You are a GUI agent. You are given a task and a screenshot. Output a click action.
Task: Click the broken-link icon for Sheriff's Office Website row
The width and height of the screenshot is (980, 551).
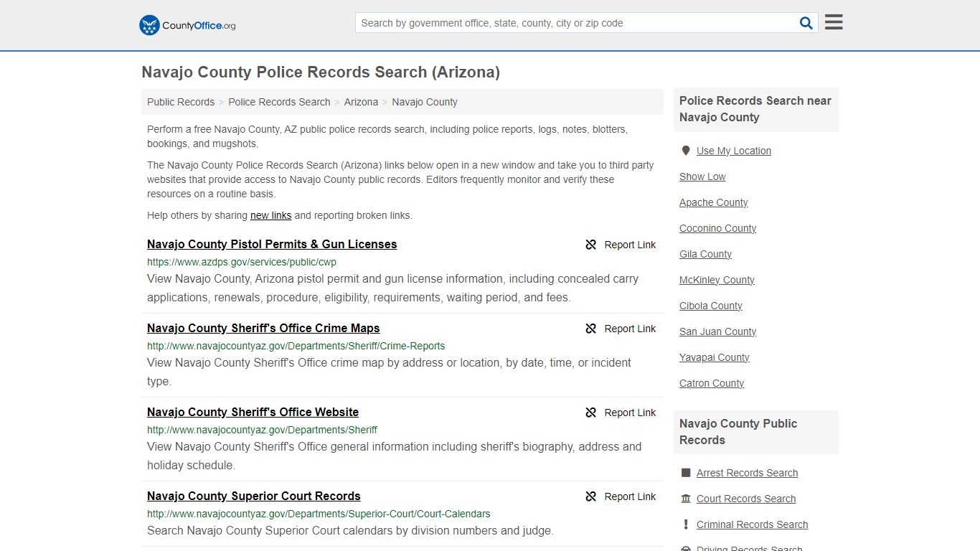tap(591, 413)
